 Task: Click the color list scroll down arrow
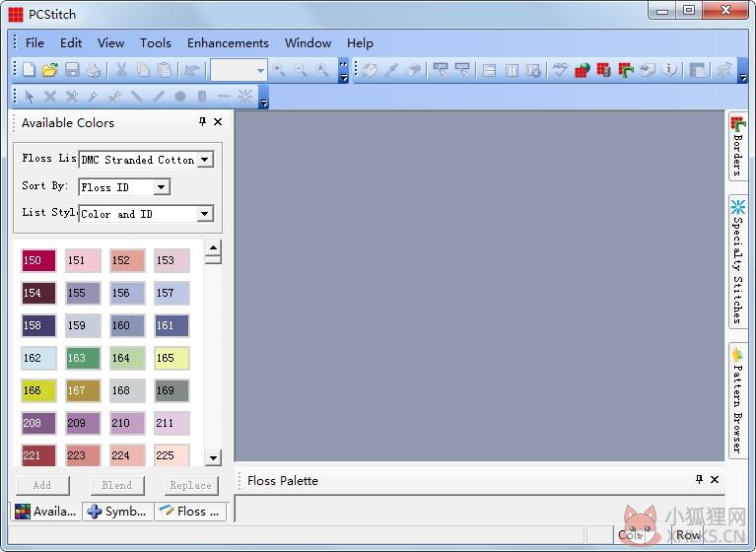click(213, 457)
